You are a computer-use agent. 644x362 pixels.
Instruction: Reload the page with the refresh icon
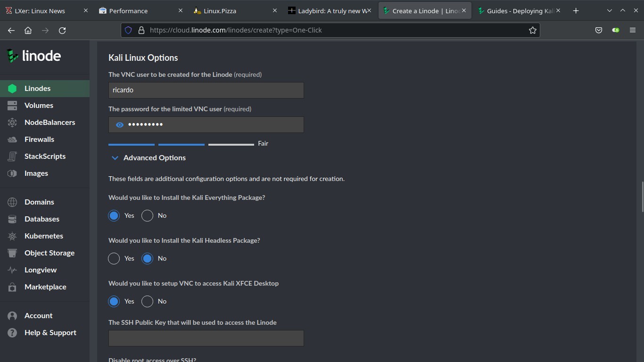(62, 30)
